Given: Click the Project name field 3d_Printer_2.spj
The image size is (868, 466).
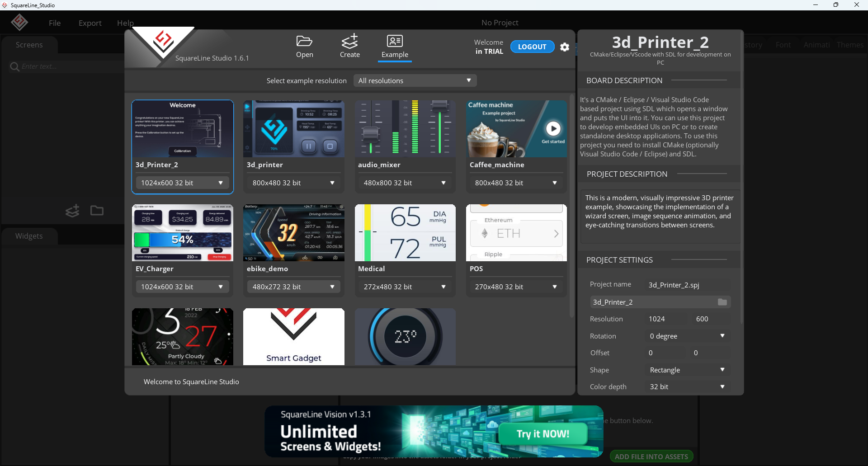Looking at the screenshot, I should click(688, 285).
